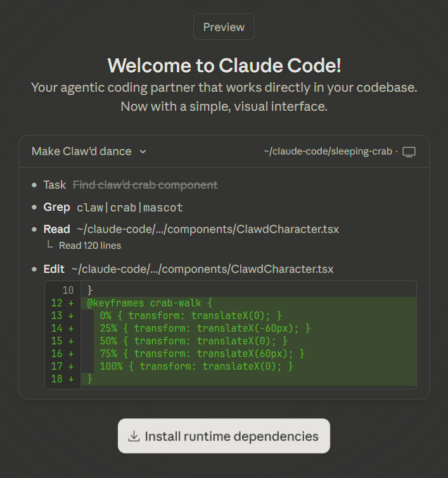
Task: Click diff line 100% translateX(0)
Action: point(249,366)
